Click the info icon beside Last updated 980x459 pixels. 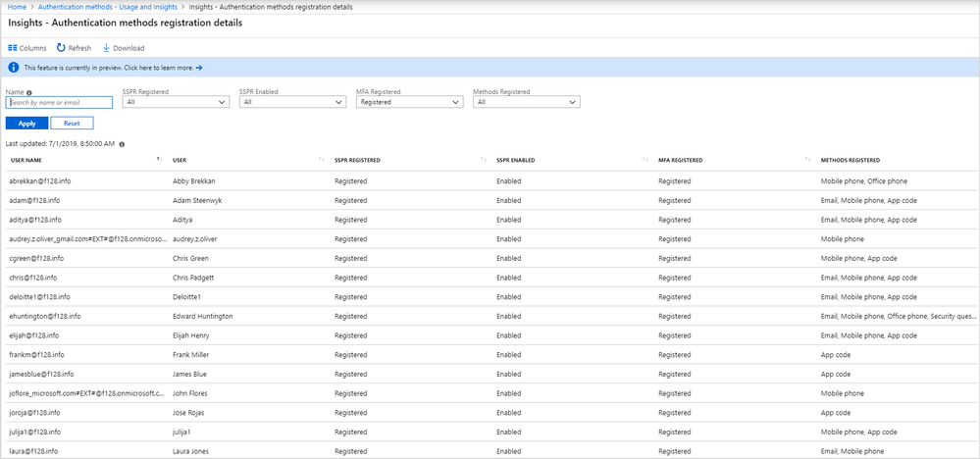tap(122, 143)
